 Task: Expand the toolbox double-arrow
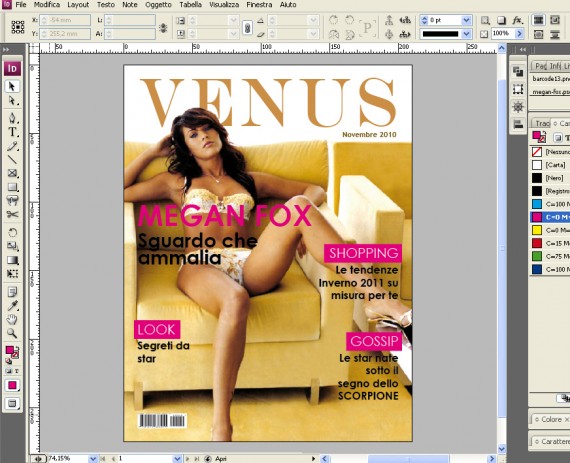6,49
